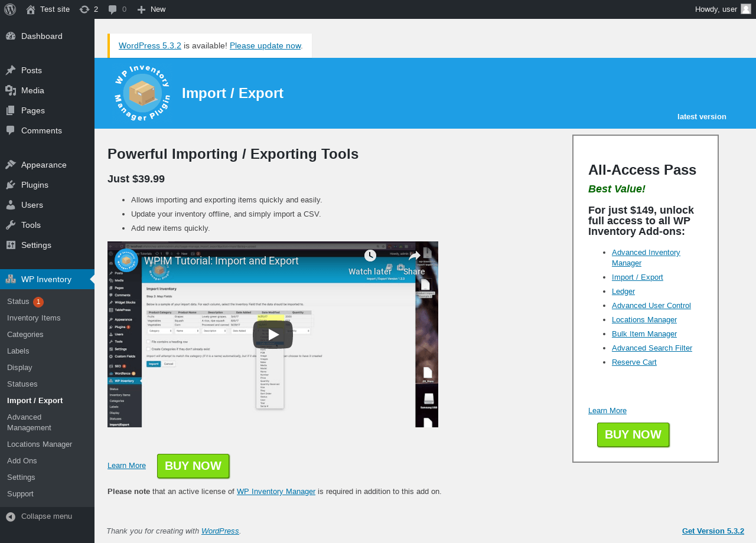This screenshot has height=543, width=756.
Task: Click the user avatar next to Howdy
Action: tap(746, 9)
